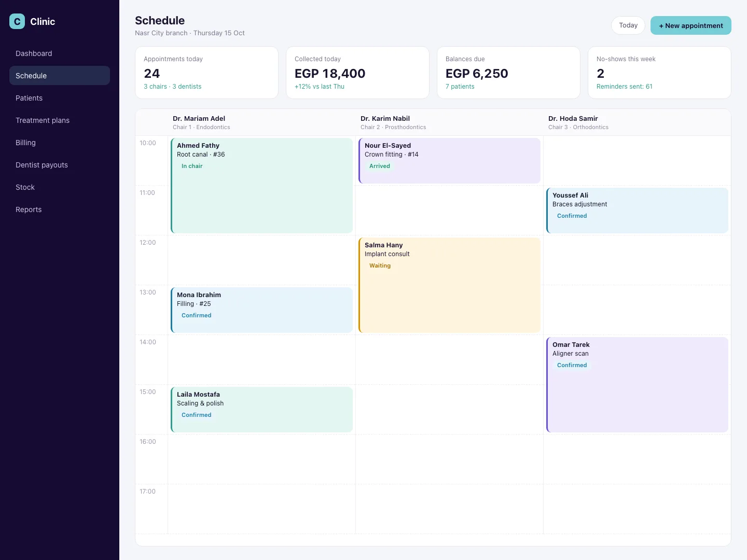
Task: Click the No-shows this week card
Action: [x=659, y=73]
